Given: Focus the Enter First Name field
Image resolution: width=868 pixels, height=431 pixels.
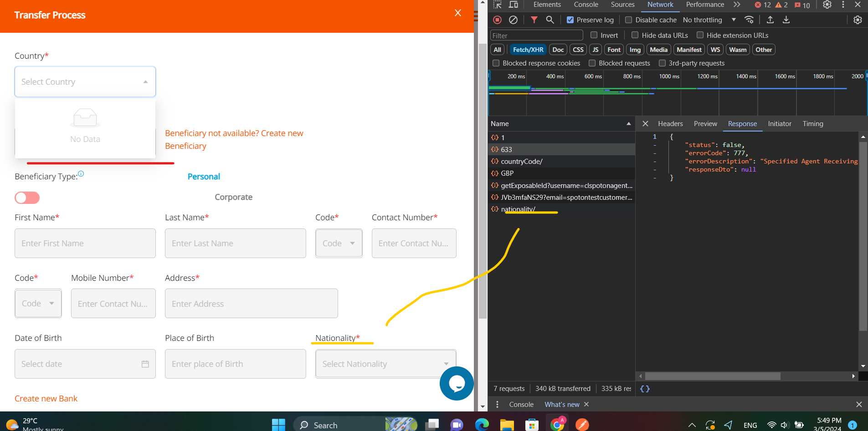Looking at the screenshot, I should (85, 243).
